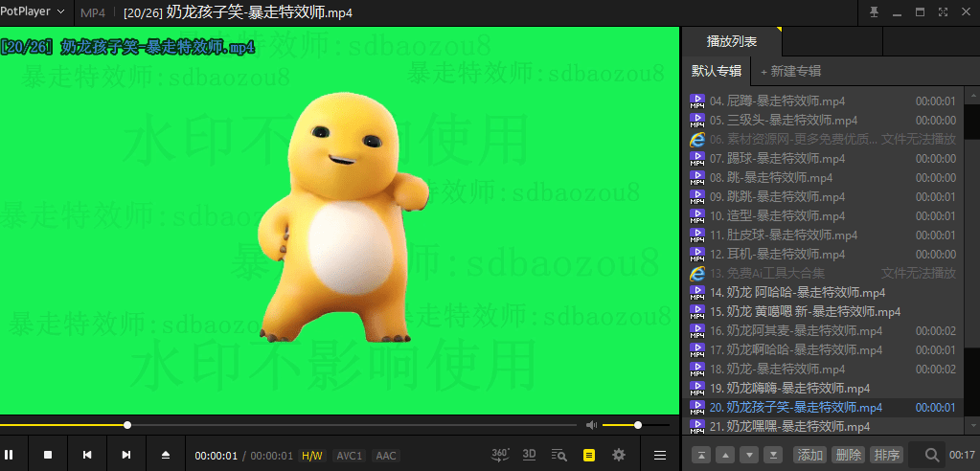Open the hamburger menu in control bar
The image size is (980, 471).
[x=660, y=455]
